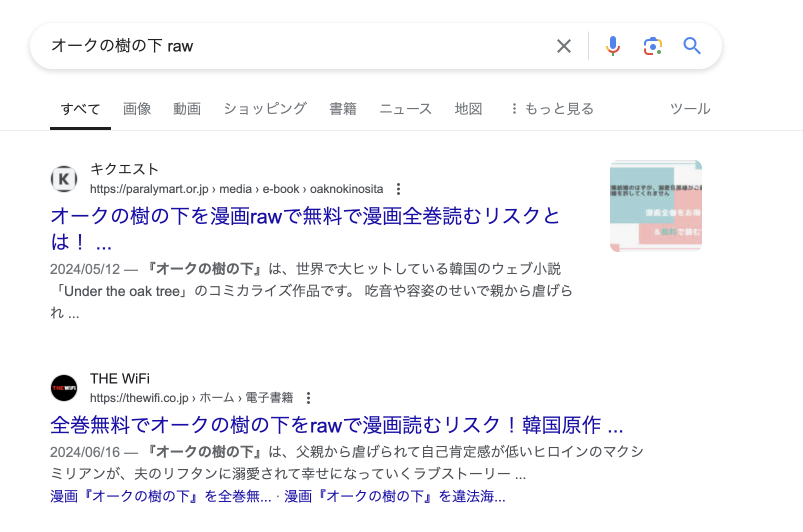Screen dimensions: 803x532
Task: Switch to the 画像 tab
Action: (x=136, y=109)
